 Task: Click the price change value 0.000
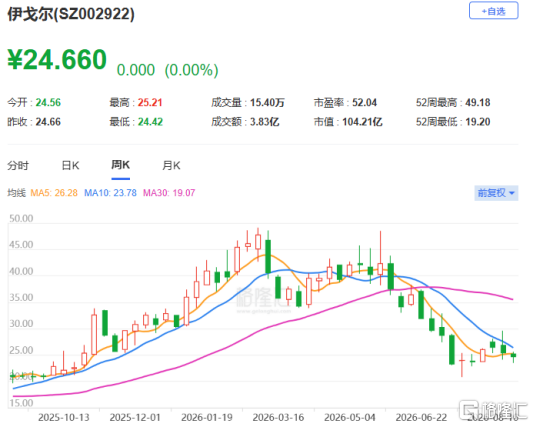[x=136, y=70]
